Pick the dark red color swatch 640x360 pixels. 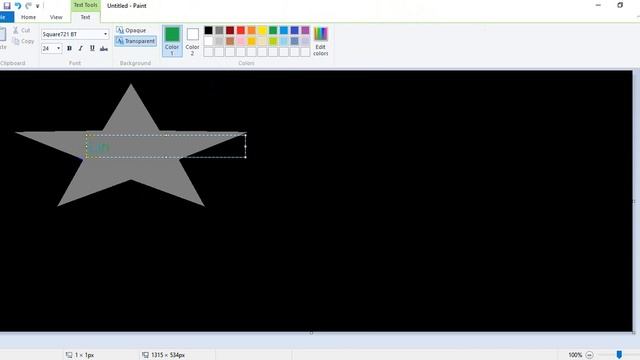(230, 30)
